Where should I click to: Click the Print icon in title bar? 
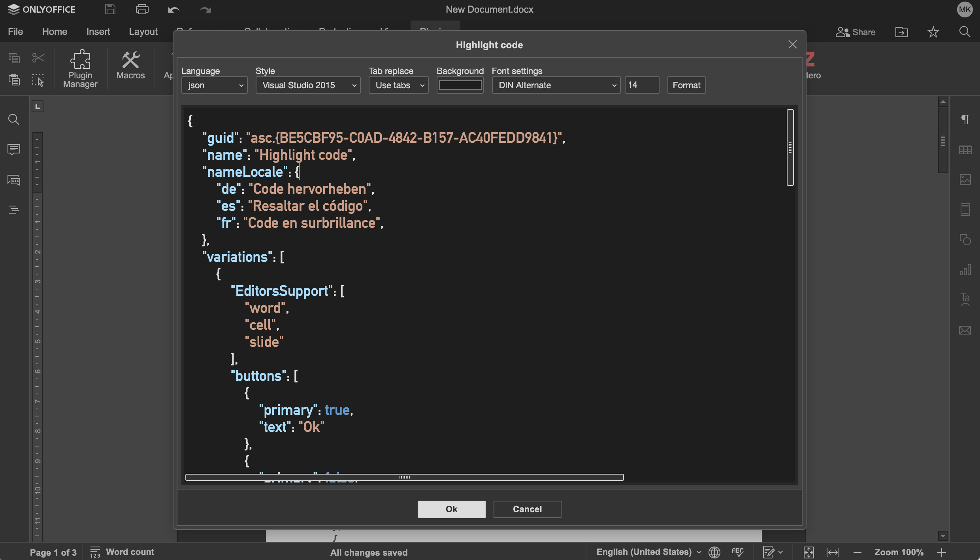(x=142, y=9)
